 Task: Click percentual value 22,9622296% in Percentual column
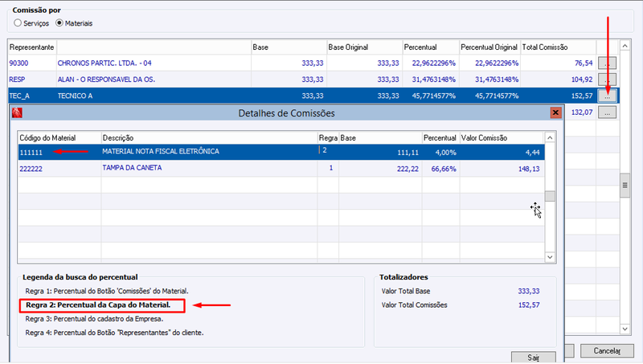(x=434, y=63)
